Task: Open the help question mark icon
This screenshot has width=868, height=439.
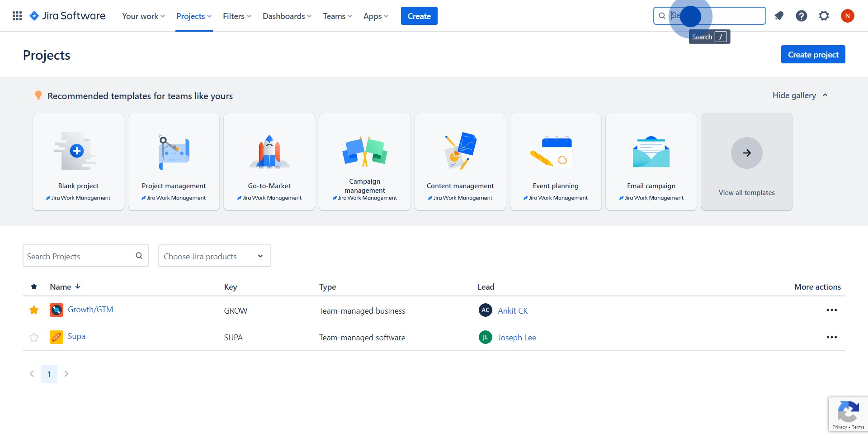Action: pos(802,16)
